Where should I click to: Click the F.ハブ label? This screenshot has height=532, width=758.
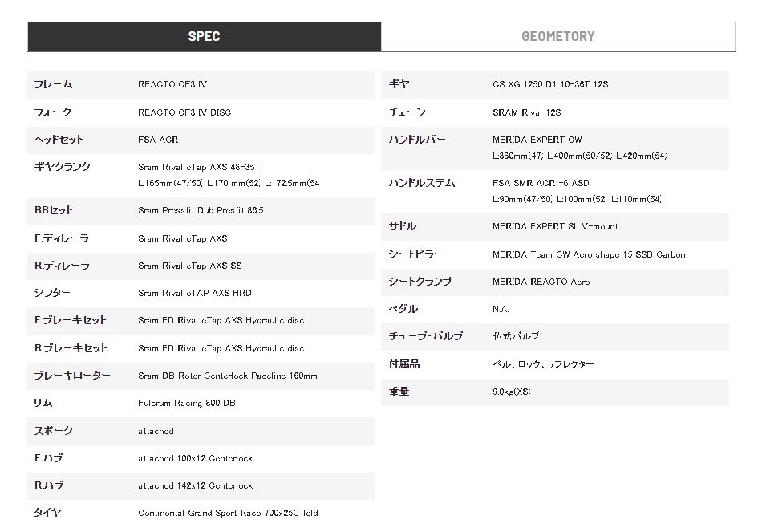point(48,458)
